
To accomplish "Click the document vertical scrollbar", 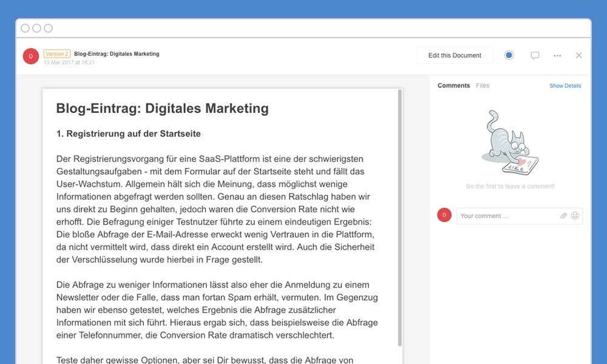I will point(400,218).
